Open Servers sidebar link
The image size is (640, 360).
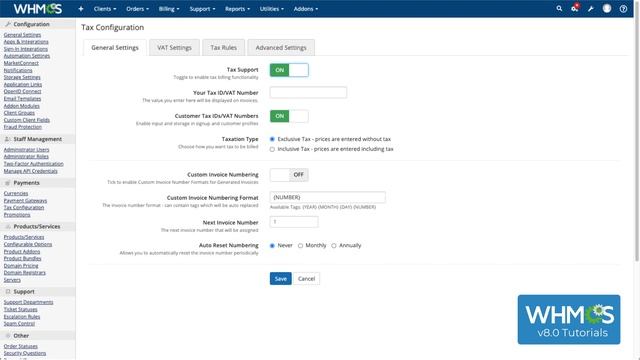point(12,280)
